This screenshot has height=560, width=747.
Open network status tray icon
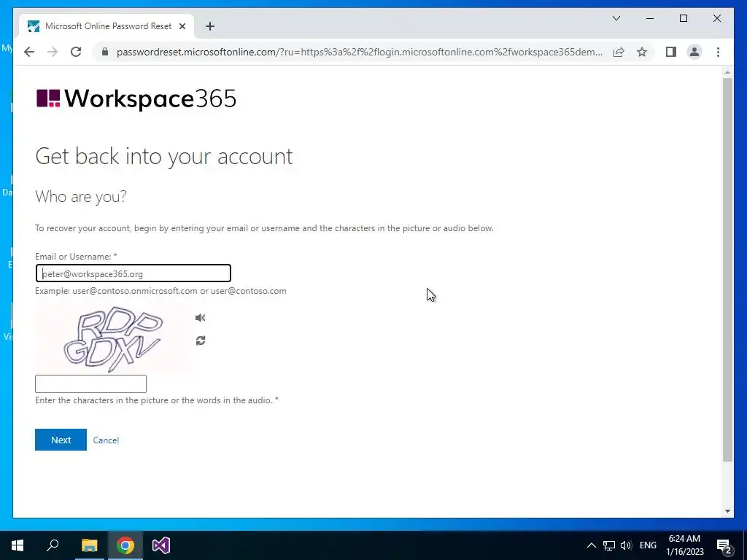(609, 545)
